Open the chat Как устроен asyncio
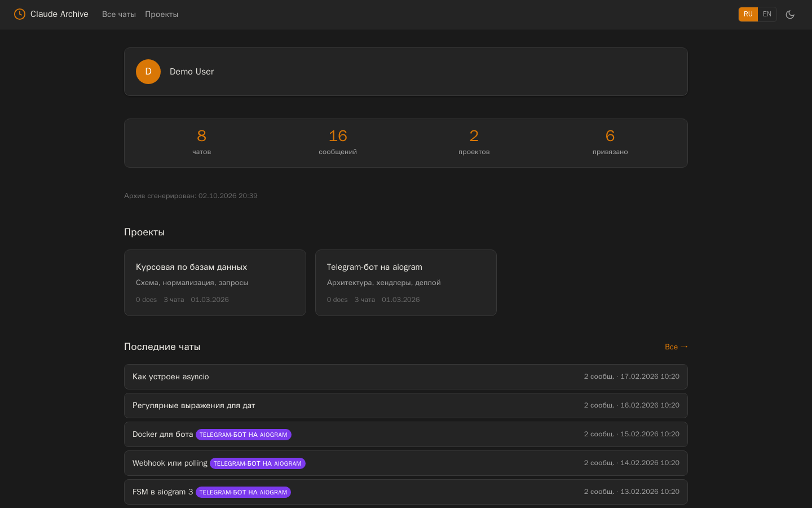 click(x=406, y=376)
